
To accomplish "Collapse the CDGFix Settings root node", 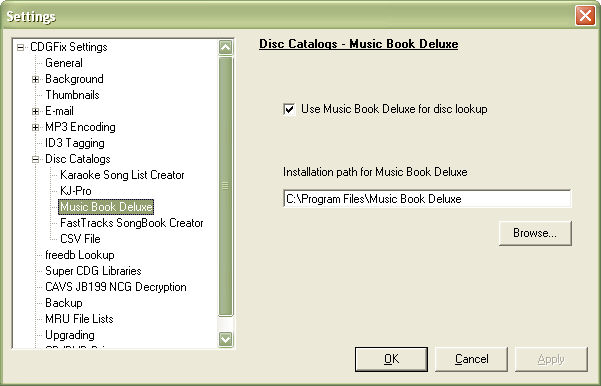I will tap(21, 48).
